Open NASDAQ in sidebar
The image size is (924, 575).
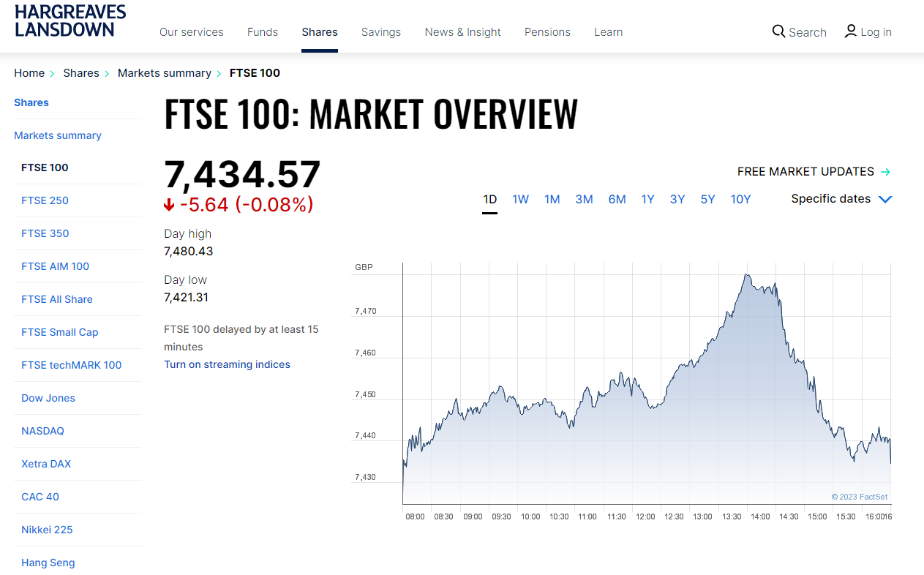click(43, 431)
